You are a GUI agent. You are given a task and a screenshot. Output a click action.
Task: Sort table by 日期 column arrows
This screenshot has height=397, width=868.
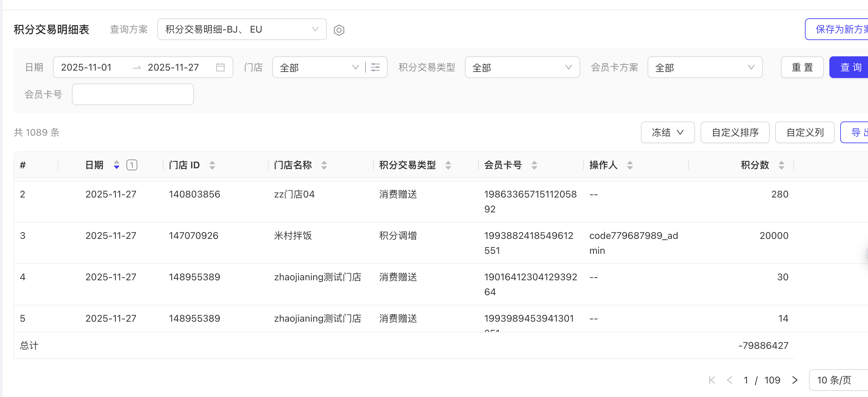(x=116, y=165)
